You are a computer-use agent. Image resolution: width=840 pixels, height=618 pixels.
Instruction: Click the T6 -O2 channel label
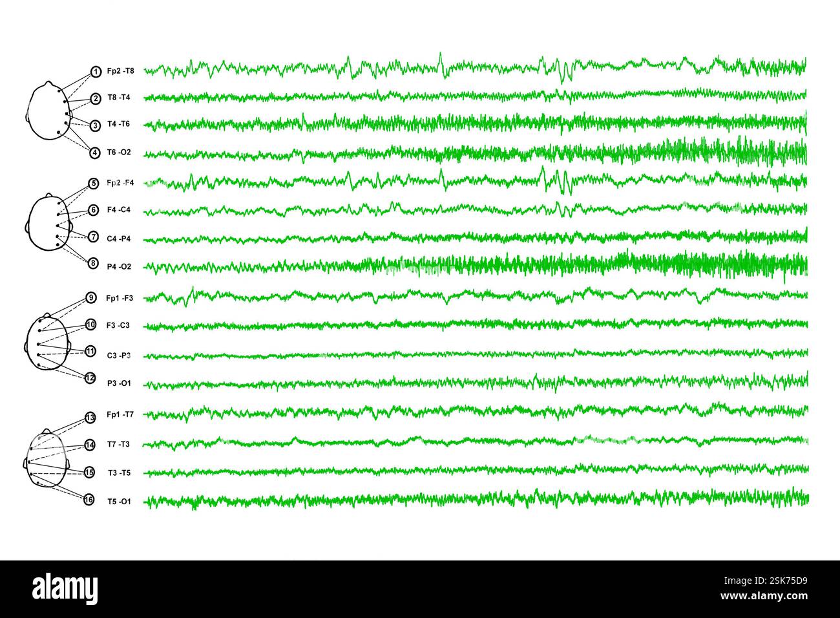[x=119, y=153]
